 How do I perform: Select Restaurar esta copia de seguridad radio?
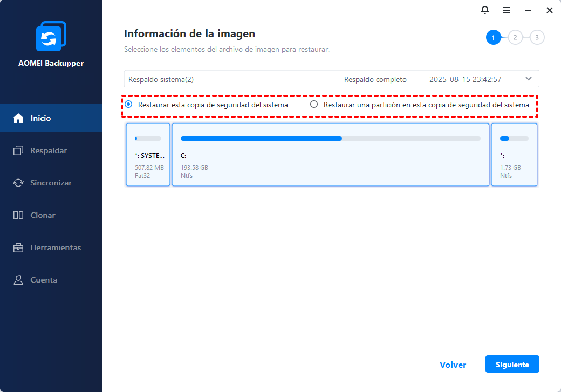128,105
